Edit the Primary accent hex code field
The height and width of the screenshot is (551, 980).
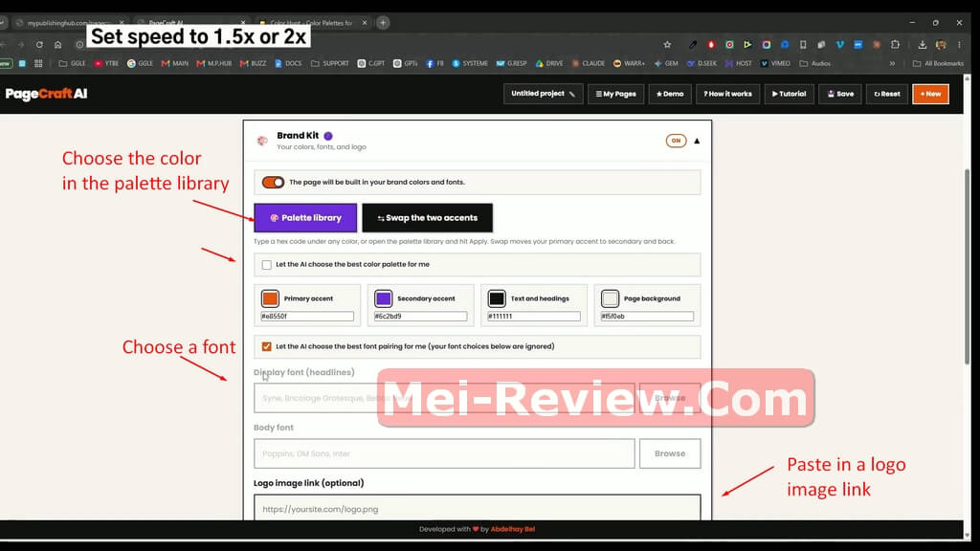point(307,316)
